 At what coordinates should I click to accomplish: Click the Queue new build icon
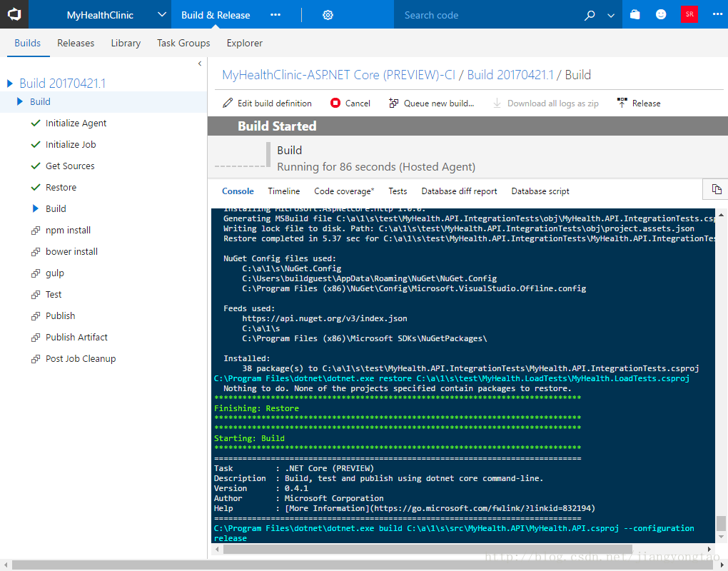[x=394, y=103]
